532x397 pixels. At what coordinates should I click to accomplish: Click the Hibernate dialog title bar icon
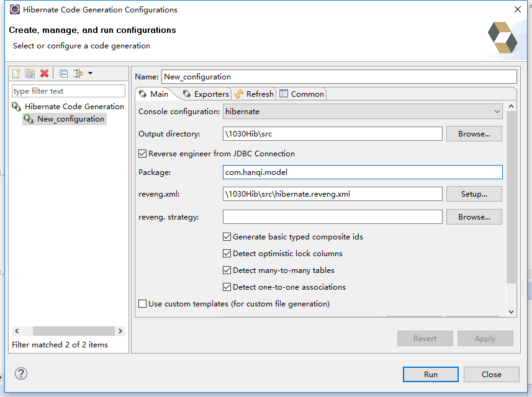point(15,9)
